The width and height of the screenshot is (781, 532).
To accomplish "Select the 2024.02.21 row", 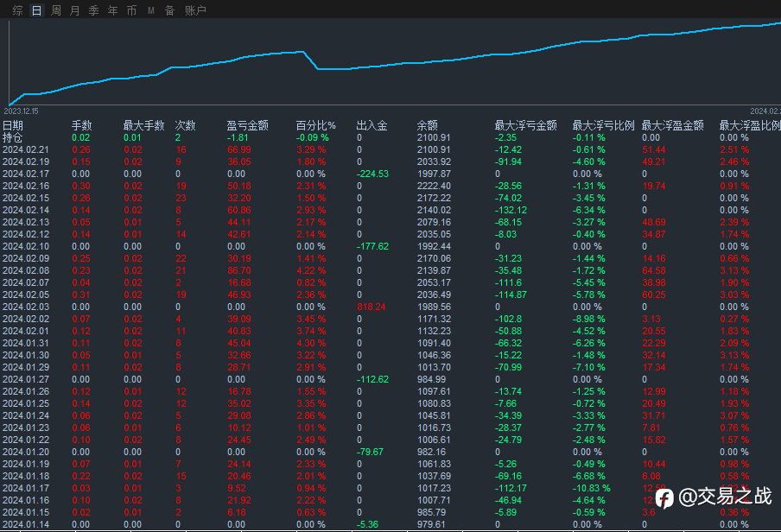I will 26,149.
